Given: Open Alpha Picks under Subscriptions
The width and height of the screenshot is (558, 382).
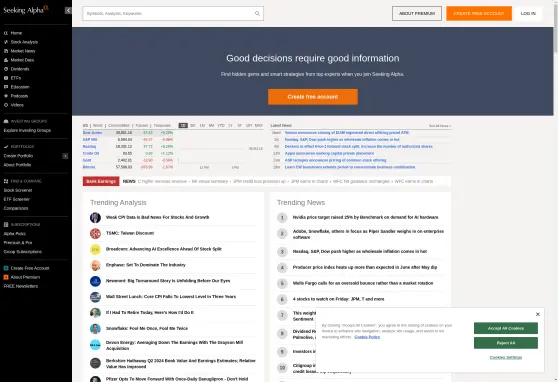Looking at the screenshot, I should click(x=15, y=234).
